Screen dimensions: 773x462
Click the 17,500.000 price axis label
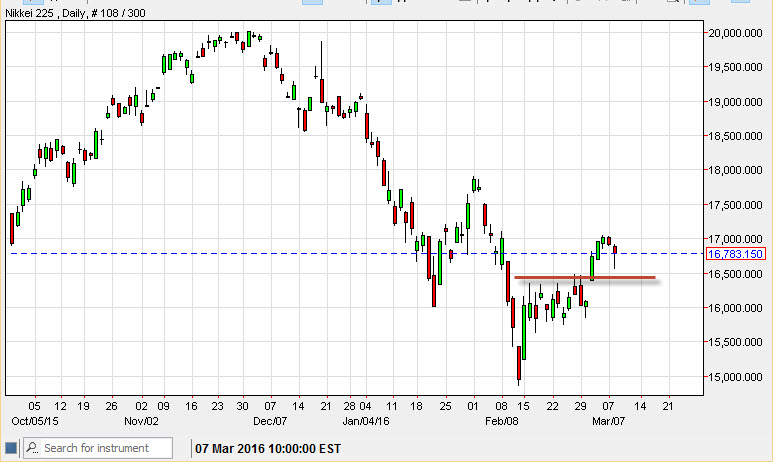pos(736,205)
